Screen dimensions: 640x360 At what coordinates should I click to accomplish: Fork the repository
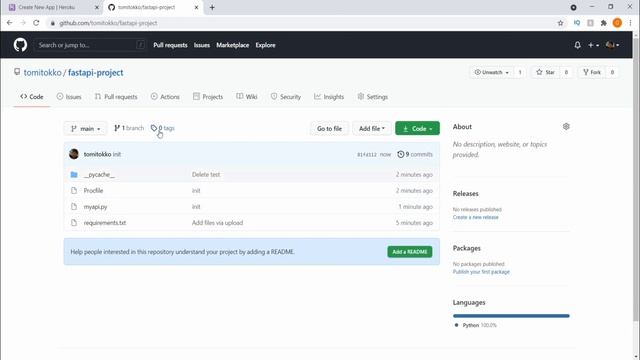[x=592, y=72]
